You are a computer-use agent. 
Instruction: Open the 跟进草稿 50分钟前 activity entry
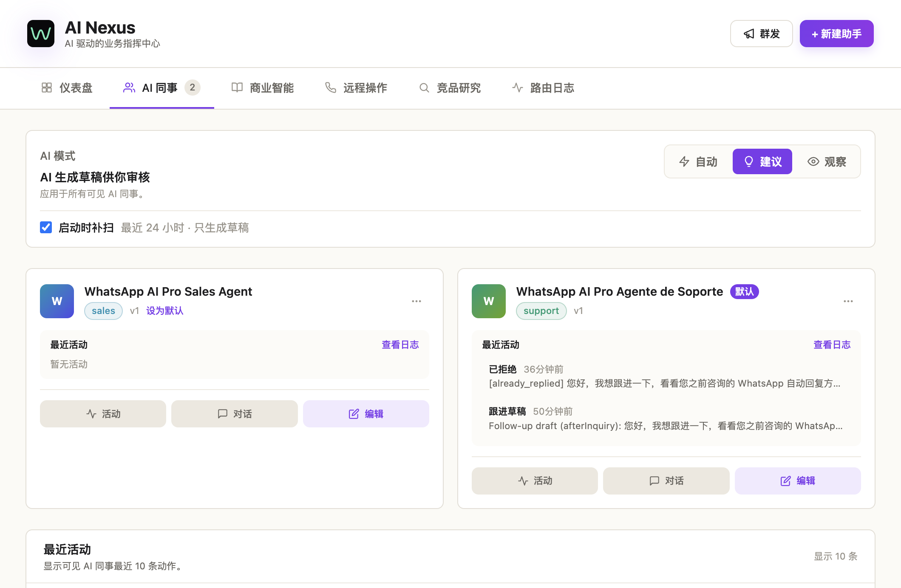[x=666, y=418]
